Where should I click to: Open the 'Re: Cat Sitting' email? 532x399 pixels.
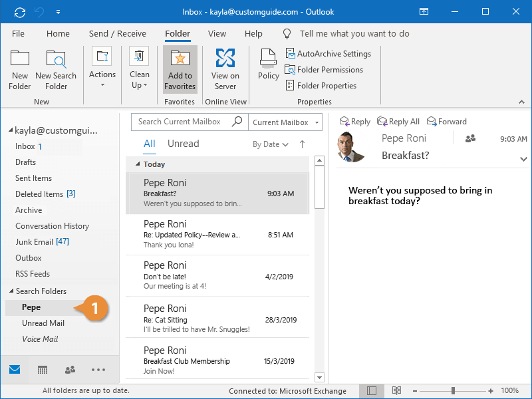click(x=217, y=317)
